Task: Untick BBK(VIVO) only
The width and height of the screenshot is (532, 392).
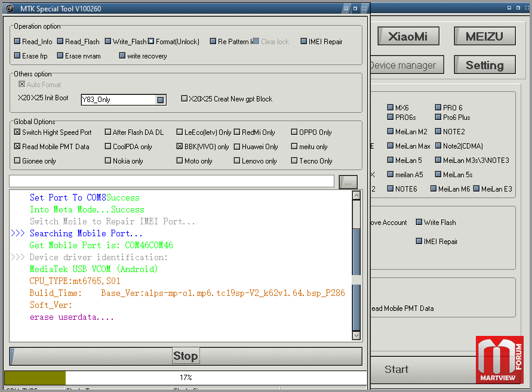Action: (x=180, y=147)
